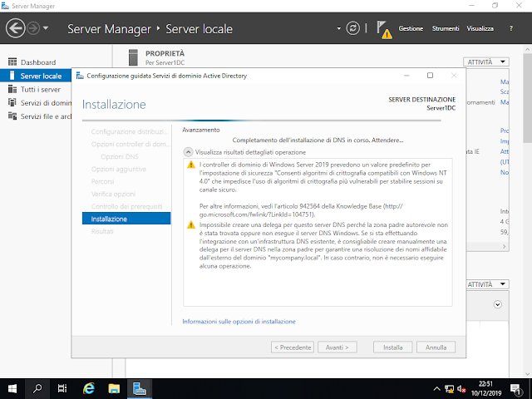532x399 pixels.
Task: Select Servizi file e archiviazione item
Action: [x=36, y=116]
